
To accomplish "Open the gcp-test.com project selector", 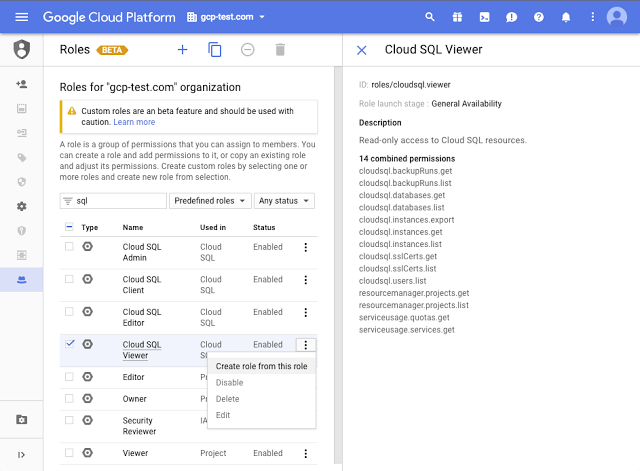I will tap(226, 17).
